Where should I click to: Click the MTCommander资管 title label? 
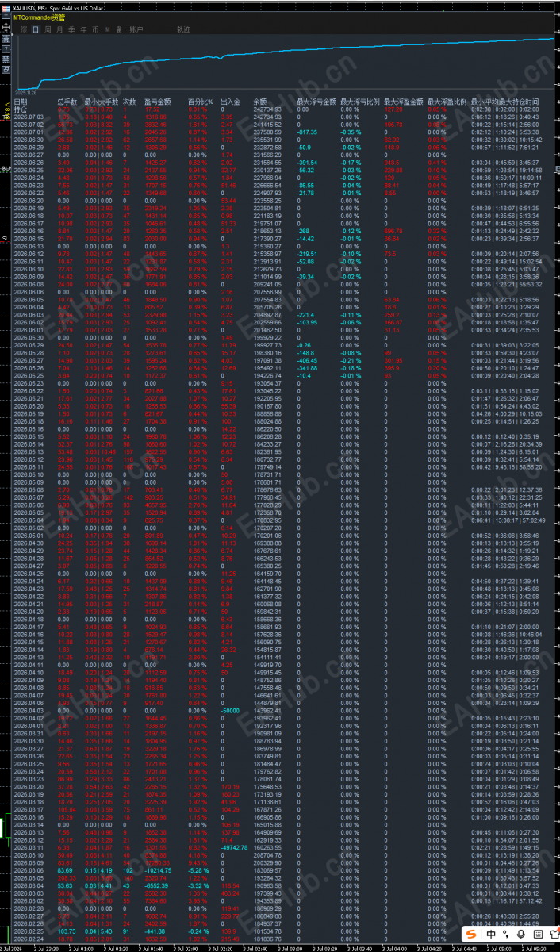pos(40,17)
